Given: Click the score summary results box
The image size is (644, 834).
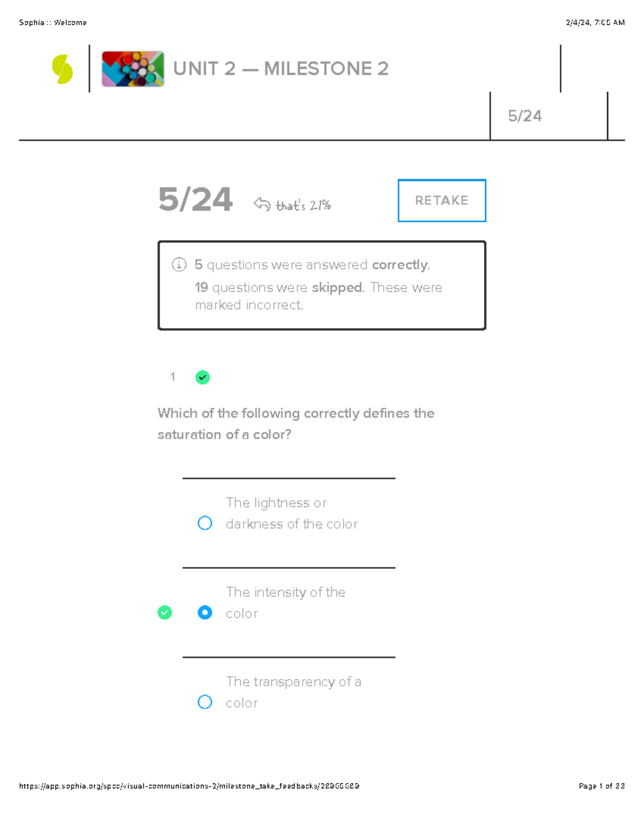Looking at the screenshot, I should click(x=321, y=285).
